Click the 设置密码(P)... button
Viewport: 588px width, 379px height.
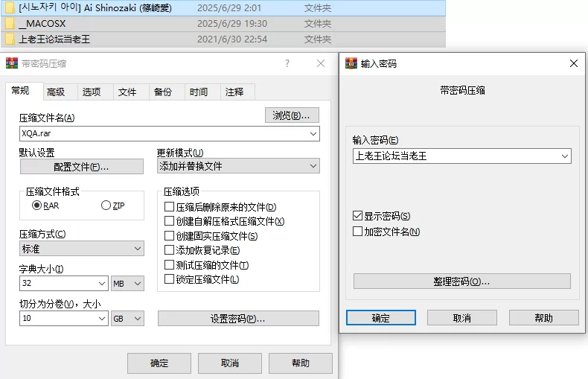pos(238,319)
